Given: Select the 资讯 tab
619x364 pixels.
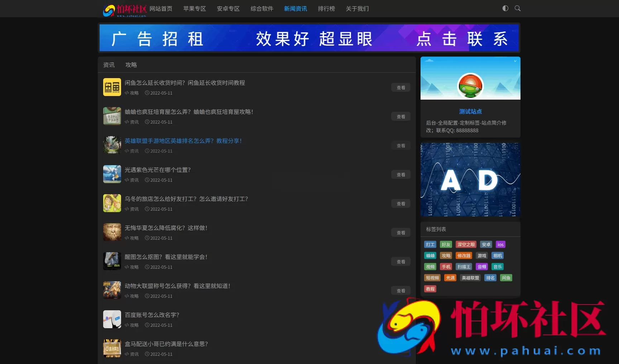Looking at the screenshot, I should [109, 65].
